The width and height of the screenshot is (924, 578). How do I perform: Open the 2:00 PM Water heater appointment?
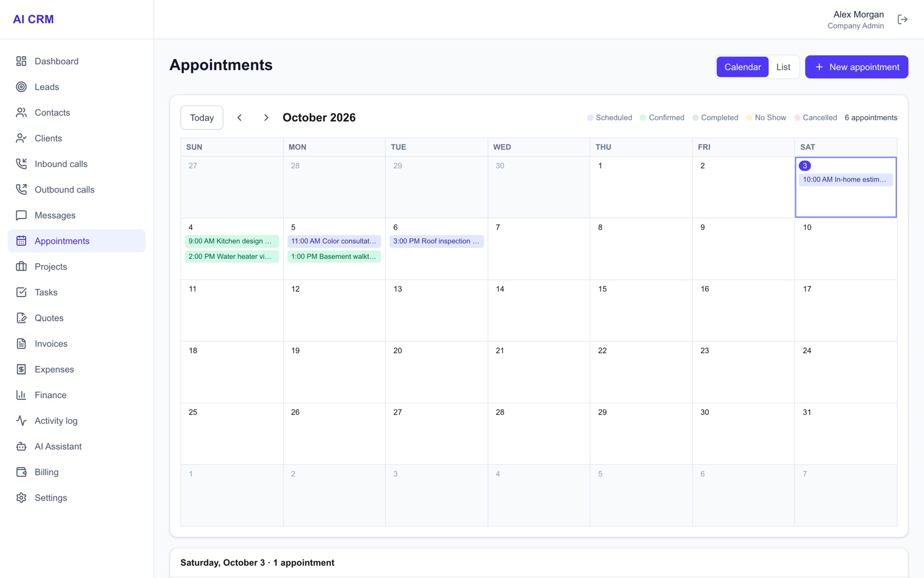[232, 257]
